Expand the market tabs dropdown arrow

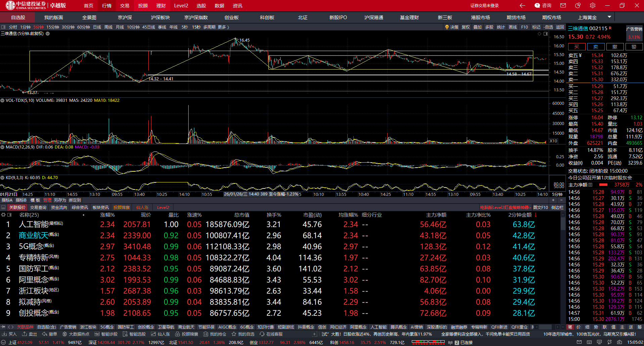click(609, 17)
